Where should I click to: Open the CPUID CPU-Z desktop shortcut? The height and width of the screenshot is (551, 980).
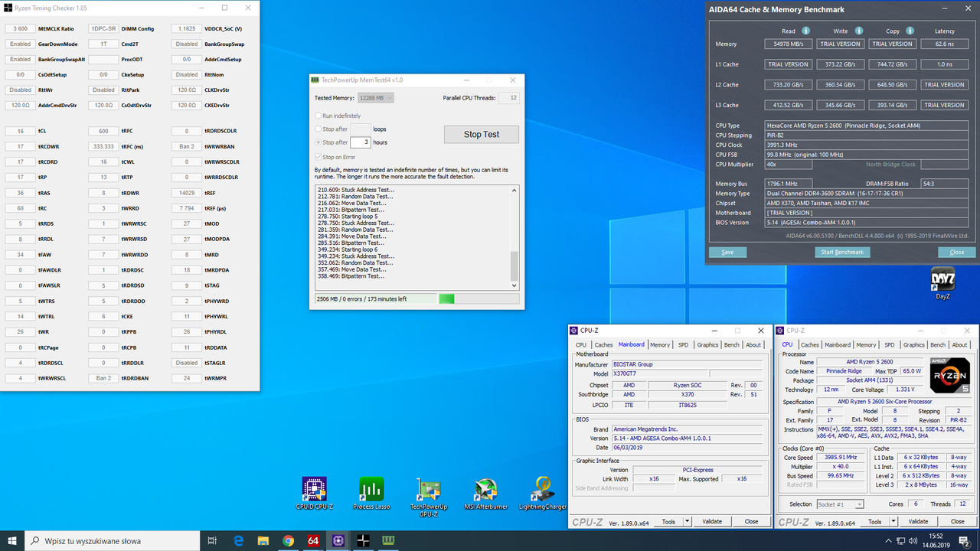pyautogui.click(x=315, y=490)
